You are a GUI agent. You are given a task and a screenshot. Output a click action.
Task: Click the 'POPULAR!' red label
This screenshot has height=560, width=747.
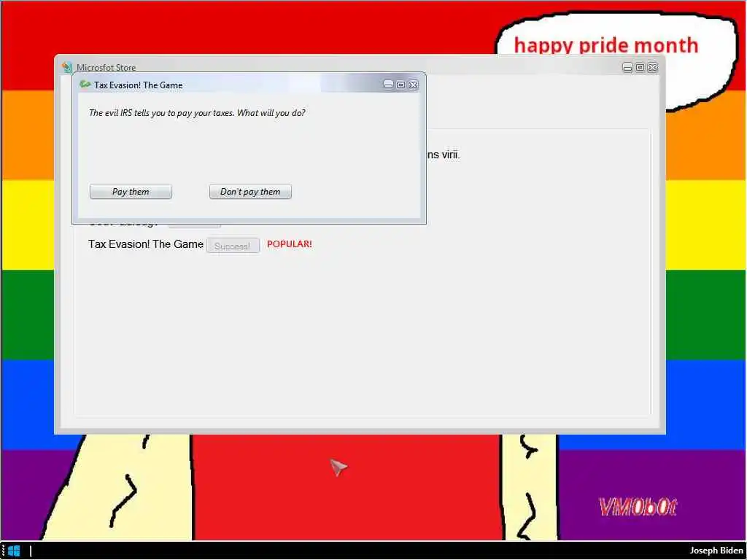coord(289,244)
